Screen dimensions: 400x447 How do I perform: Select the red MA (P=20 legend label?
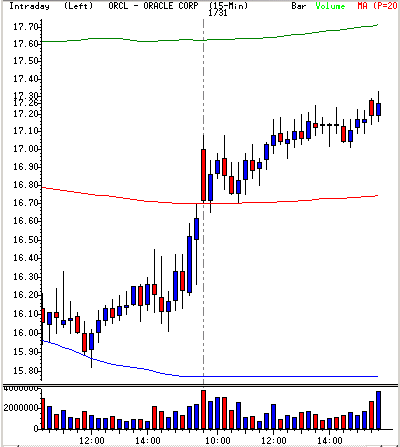[377, 6]
